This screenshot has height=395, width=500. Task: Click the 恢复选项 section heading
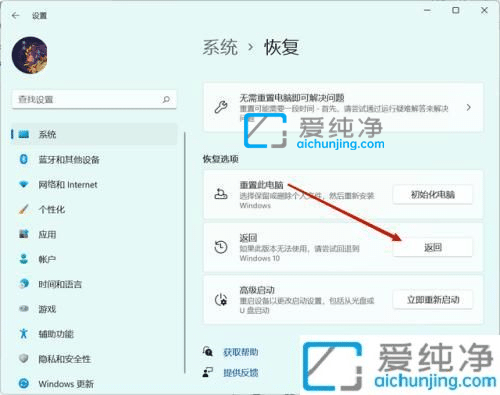(x=221, y=159)
